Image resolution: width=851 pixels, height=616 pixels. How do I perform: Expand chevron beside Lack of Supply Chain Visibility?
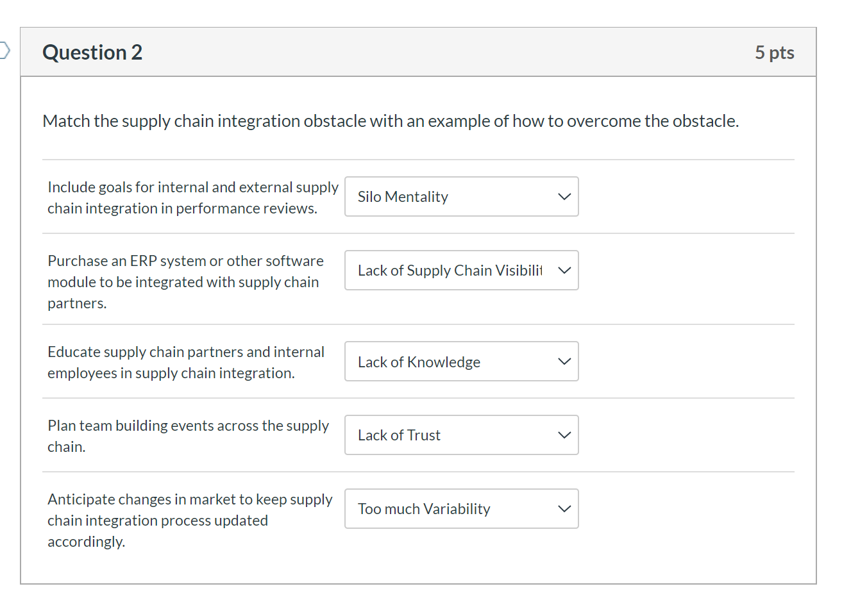tap(564, 270)
